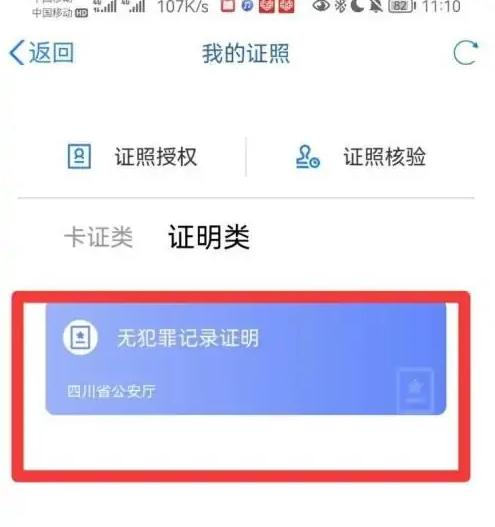Image resolution: width=495 pixels, height=527 pixels.
Task: Tap the battery indicator in status bar
Action: (402, 6)
